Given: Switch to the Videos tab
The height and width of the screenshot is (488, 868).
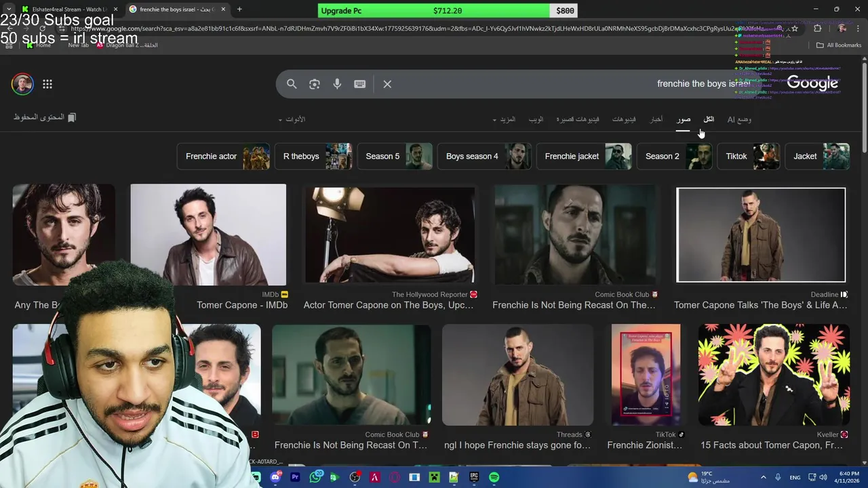Looking at the screenshot, I should click(624, 119).
